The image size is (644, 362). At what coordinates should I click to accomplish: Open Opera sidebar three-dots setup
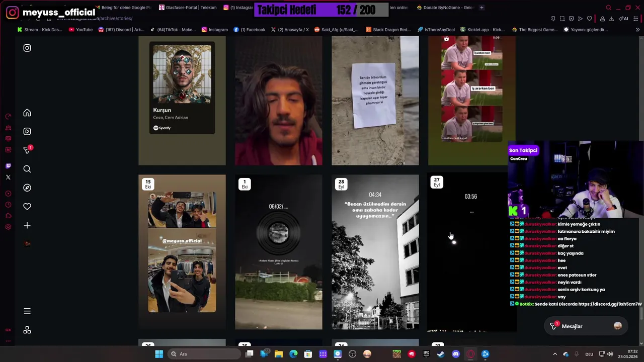[x=8, y=341]
